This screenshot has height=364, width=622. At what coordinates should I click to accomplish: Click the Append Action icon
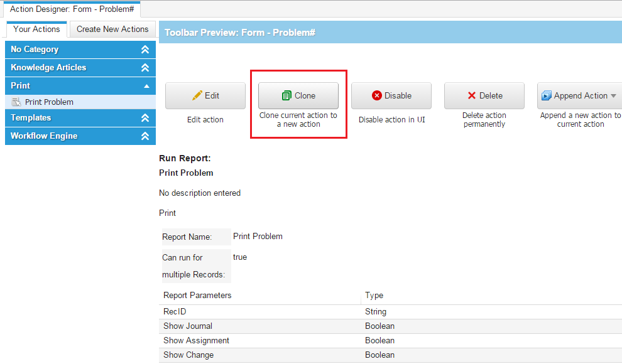coord(546,95)
